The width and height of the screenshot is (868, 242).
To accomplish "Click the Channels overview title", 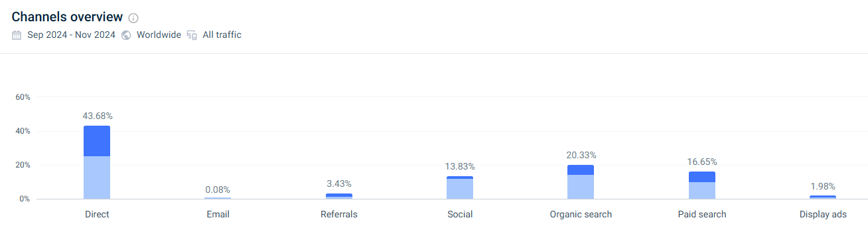I will pyautogui.click(x=67, y=17).
